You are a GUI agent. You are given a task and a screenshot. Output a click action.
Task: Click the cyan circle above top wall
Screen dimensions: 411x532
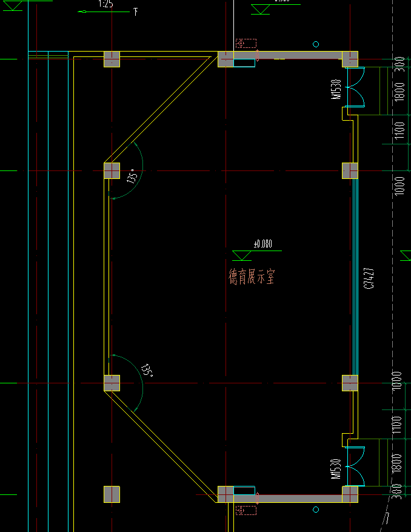316,44
